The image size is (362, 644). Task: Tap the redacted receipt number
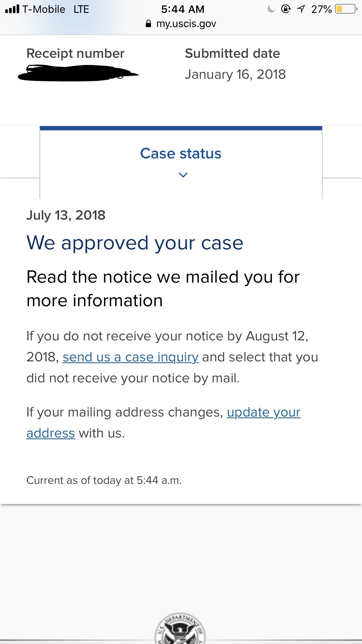coord(78,73)
